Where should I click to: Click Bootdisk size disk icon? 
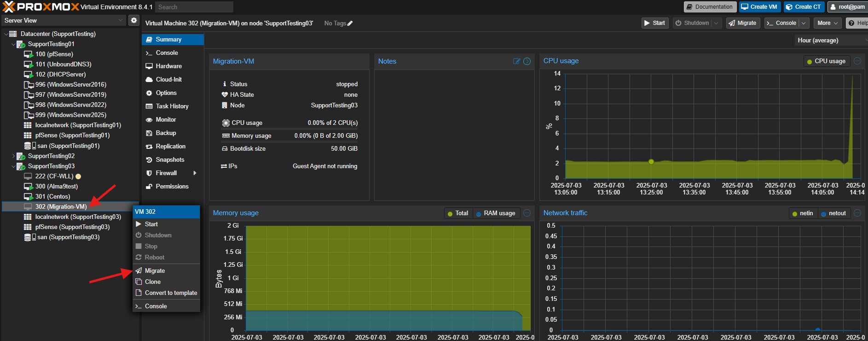tap(225, 149)
